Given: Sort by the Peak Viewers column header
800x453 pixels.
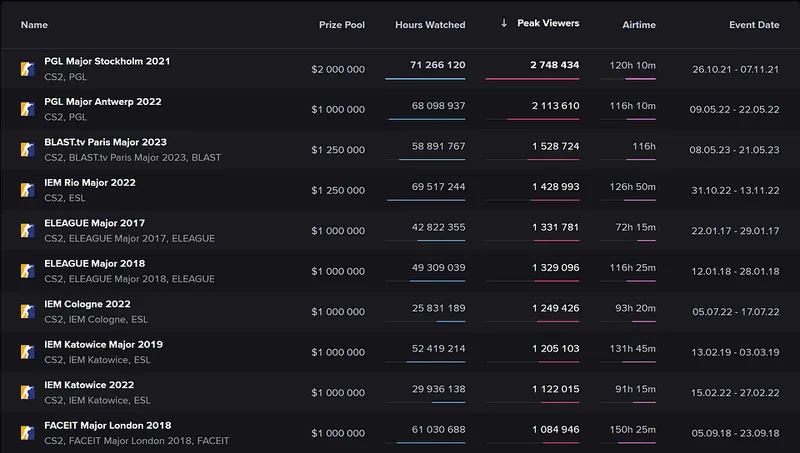Looking at the screenshot, I should click(x=548, y=23).
